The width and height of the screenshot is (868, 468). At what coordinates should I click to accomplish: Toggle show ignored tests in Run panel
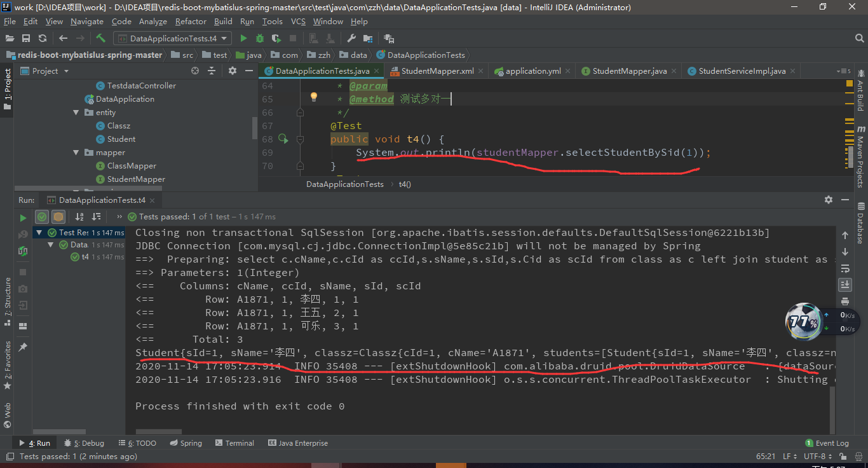(58, 217)
